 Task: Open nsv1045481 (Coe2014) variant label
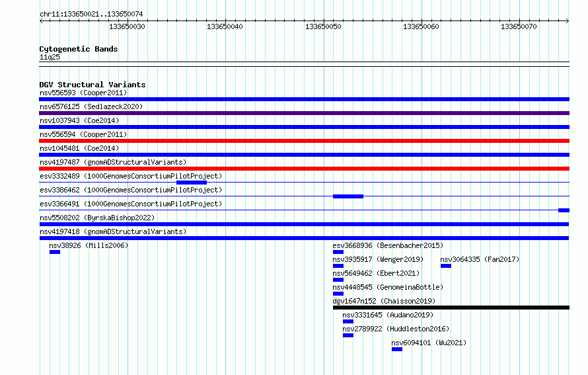tap(79, 148)
